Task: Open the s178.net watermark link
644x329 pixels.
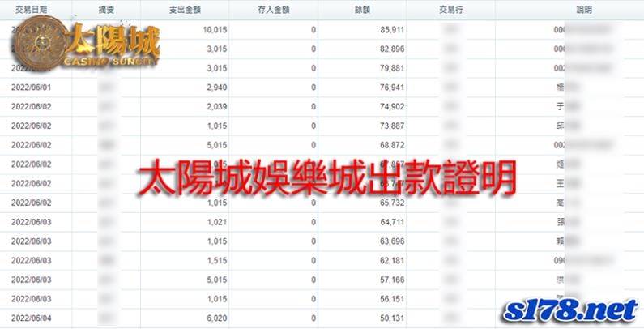Action: pos(570,310)
